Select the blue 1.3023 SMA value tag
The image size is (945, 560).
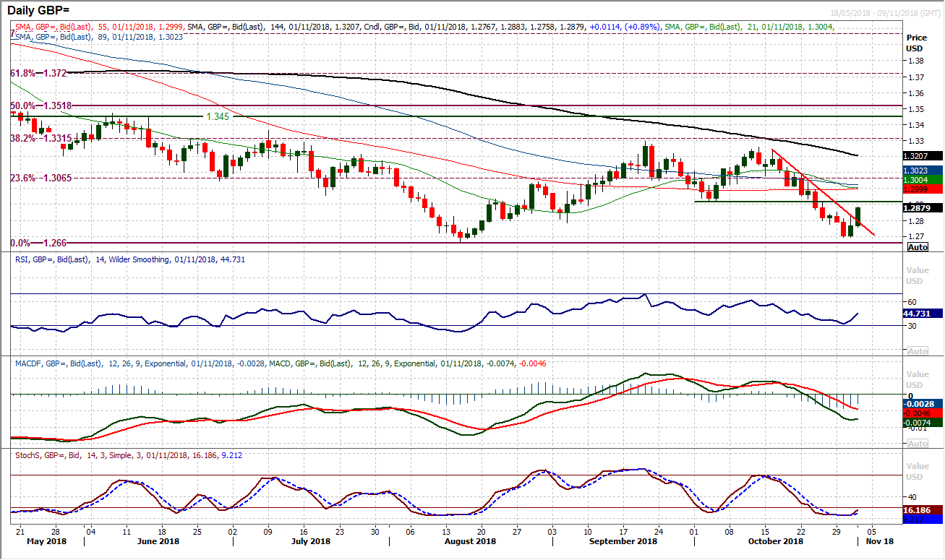(923, 171)
